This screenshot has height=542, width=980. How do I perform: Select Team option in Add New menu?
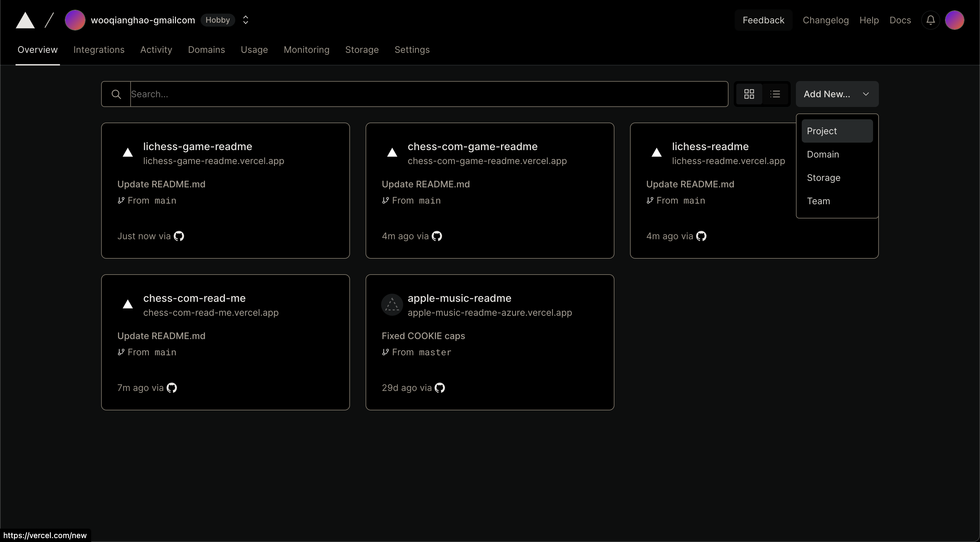tap(819, 201)
